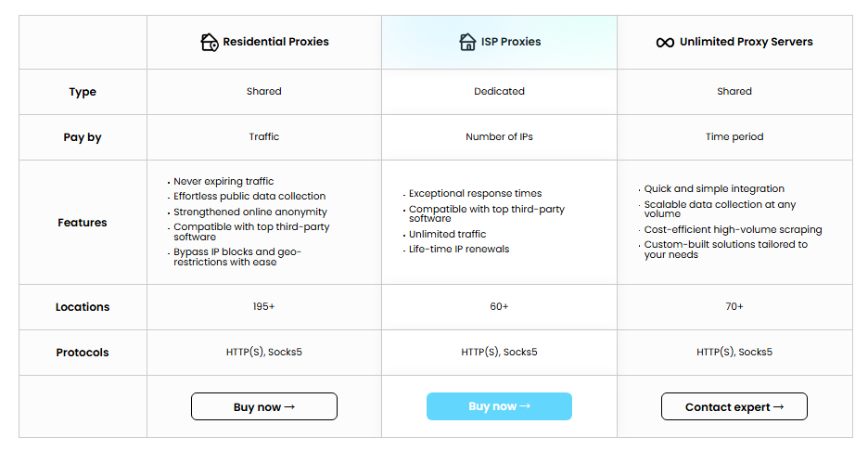Select the ISP Proxies column heading

click(511, 42)
